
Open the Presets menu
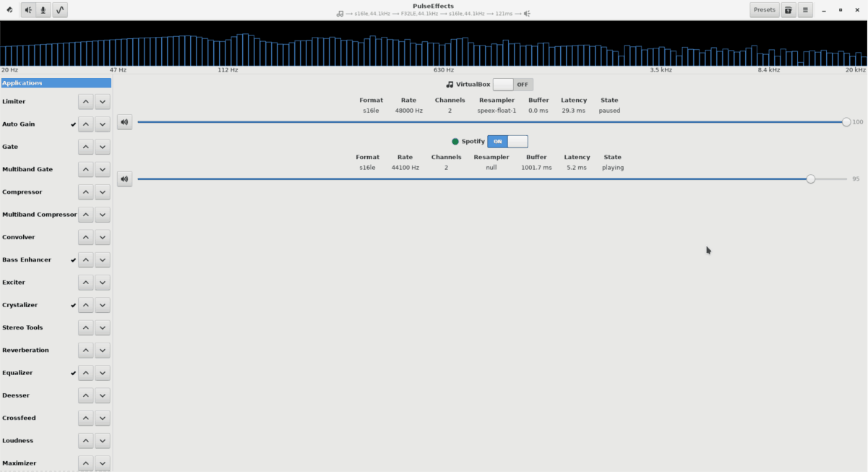tap(764, 10)
